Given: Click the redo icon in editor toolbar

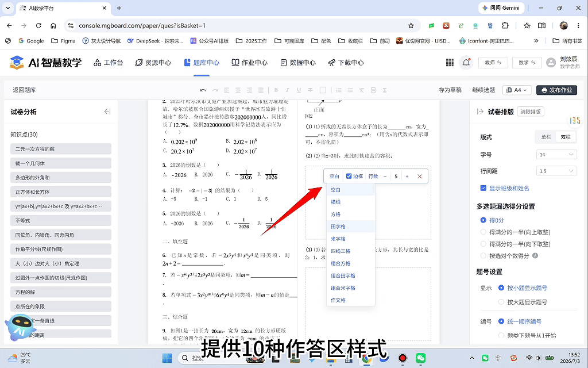Looking at the screenshot, I should coord(215,90).
